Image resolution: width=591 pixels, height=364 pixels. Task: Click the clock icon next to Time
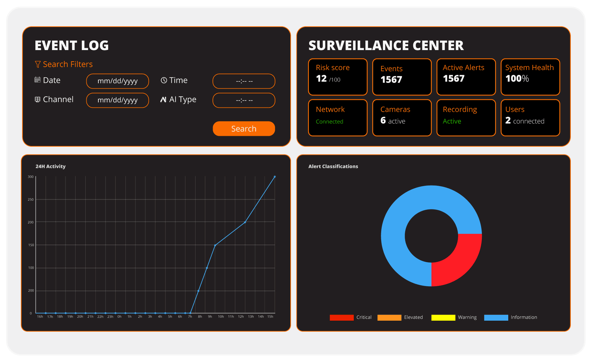coord(164,80)
